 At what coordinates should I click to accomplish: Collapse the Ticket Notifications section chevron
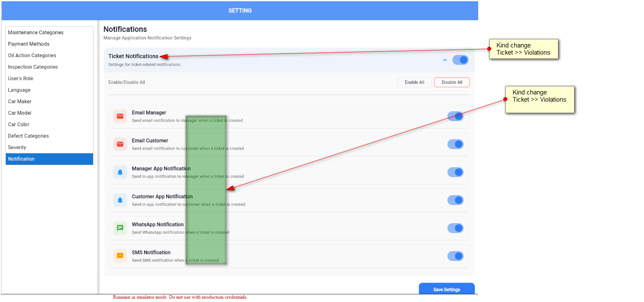click(x=445, y=60)
